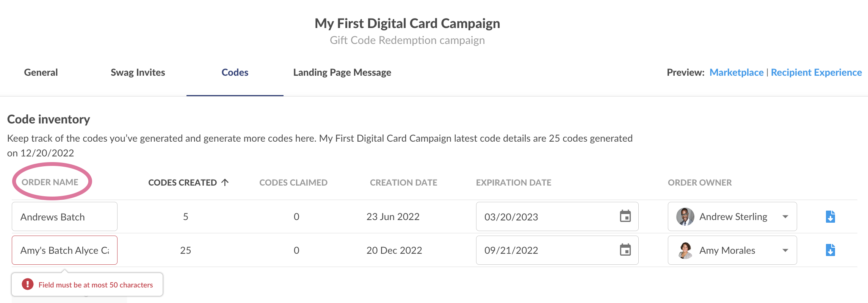The image size is (868, 303).
Task: Expand the Amy Morales order owner dropdown
Action: click(x=785, y=250)
